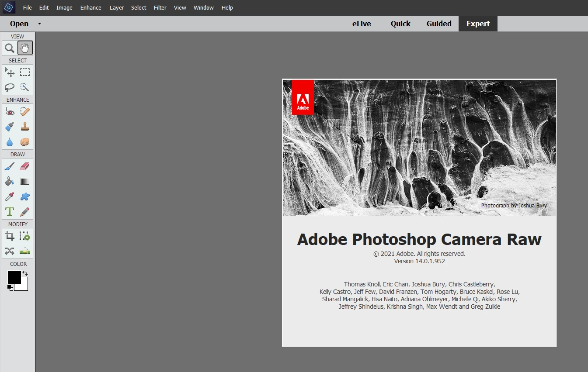
Task: Open the foreground color swatch
Action: tap(14, 277)
